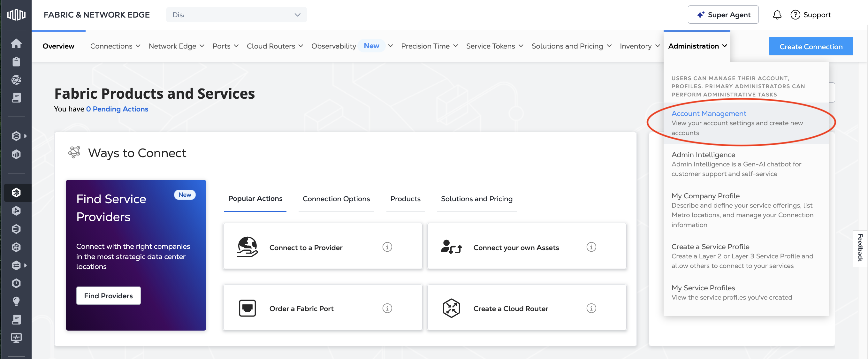Image resolution: width=868 pixels, height=359 pixels.
Task: Click the lightbulb icon in the sidebar
Action: click(x=16, y=302)
